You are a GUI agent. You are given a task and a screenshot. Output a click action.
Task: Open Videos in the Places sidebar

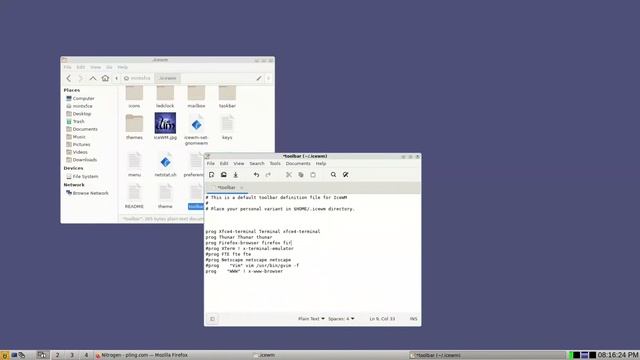click(x=80, y=152)
